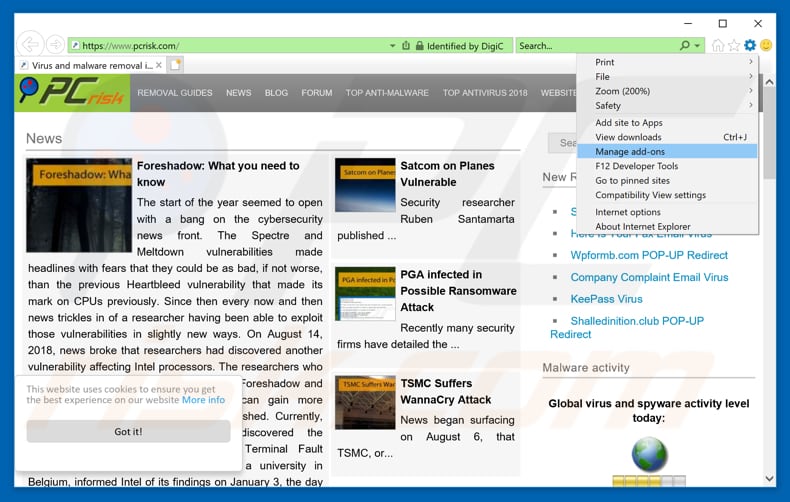The image size is (790, 502).
Task: Click the Malware activity heading
Action: [586, 367]
